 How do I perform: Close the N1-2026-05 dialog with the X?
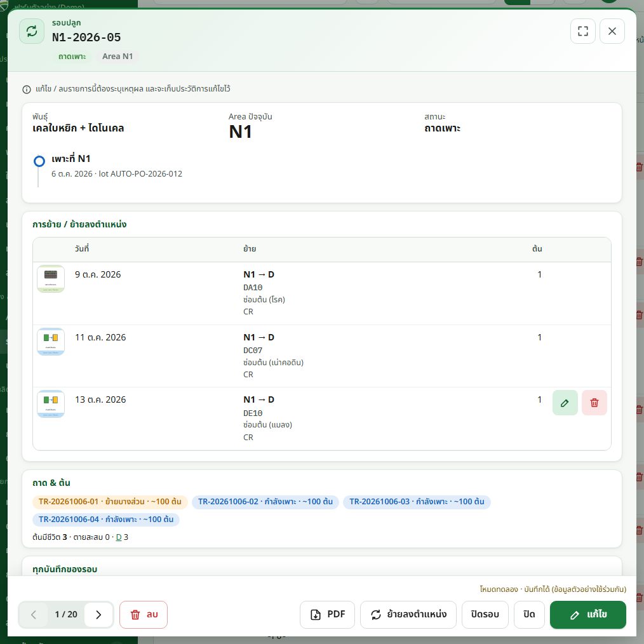tap(612, 31)
